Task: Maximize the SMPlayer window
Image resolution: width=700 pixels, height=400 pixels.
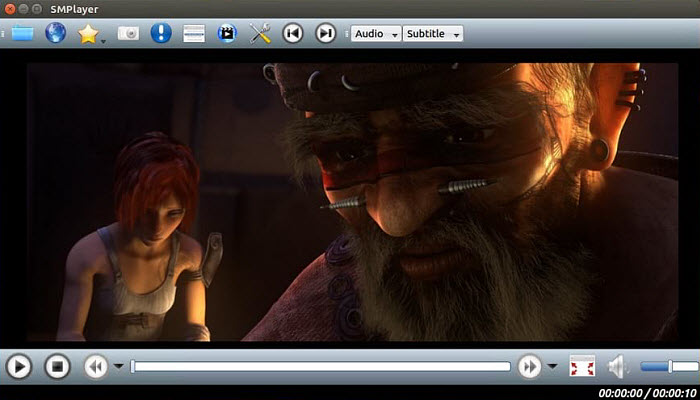Action: [x=38, y=8]
